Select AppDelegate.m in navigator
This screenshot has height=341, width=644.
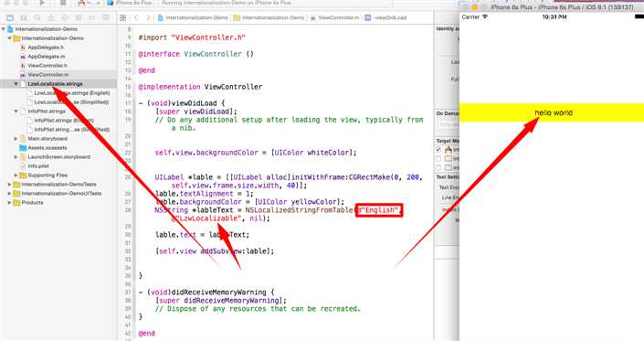(x=46, y=57)
